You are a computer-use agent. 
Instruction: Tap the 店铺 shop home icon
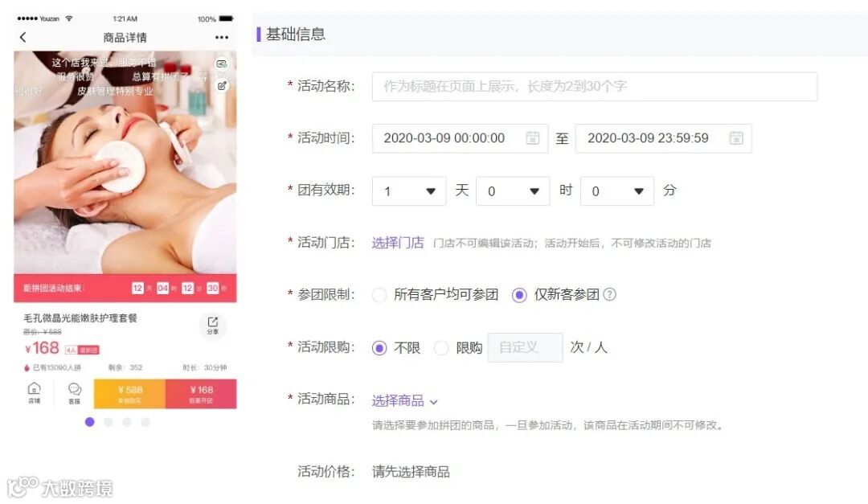(35, 393)
